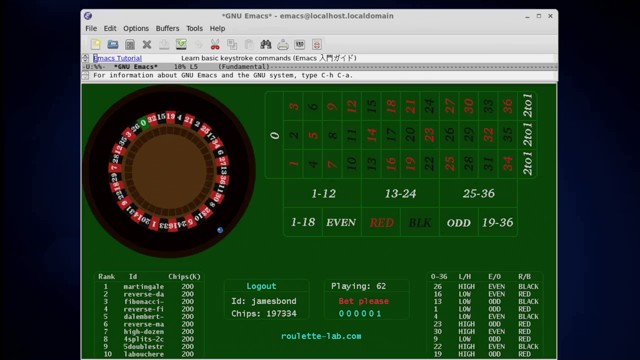Bet on ODD
Viewport: 640px width, 360px height.
[x=458, y=222]
